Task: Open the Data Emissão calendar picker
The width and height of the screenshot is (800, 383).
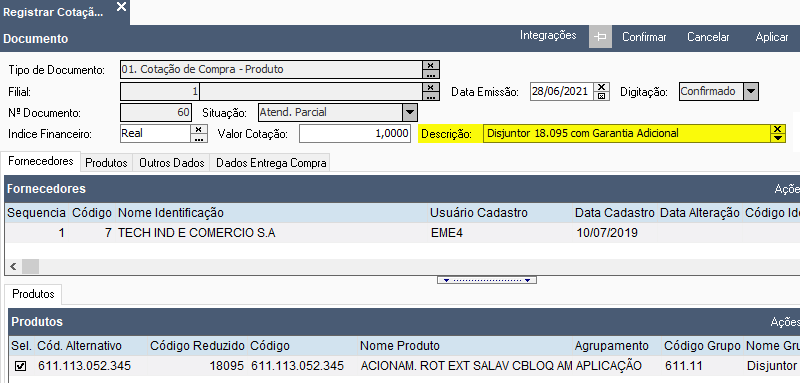Action: click(602, 96)
